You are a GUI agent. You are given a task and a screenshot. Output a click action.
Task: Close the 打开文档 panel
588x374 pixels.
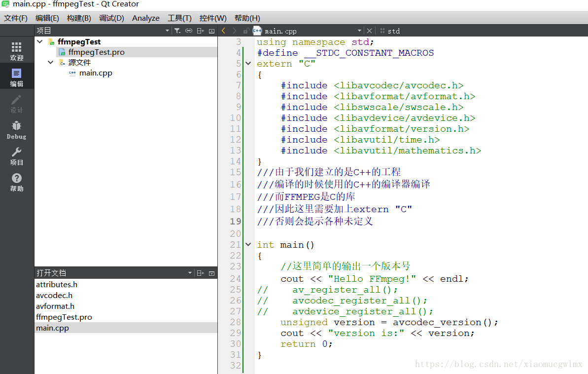[211, 273]
